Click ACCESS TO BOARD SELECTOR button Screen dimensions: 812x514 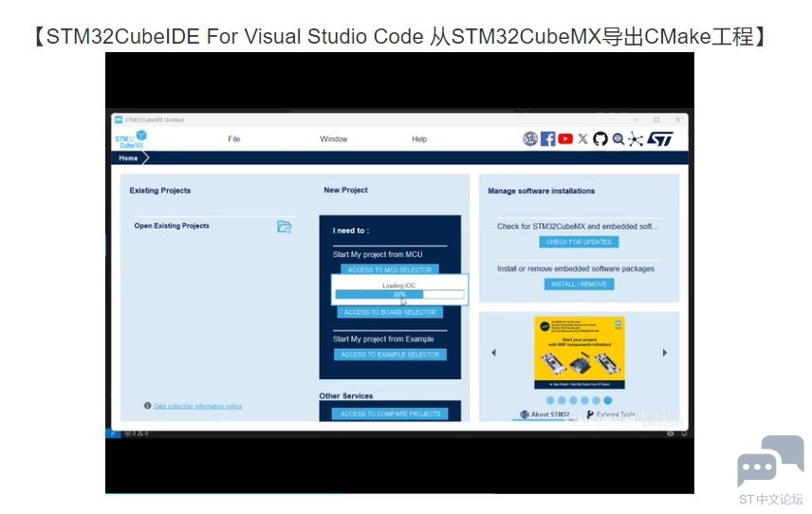[390, 312]
